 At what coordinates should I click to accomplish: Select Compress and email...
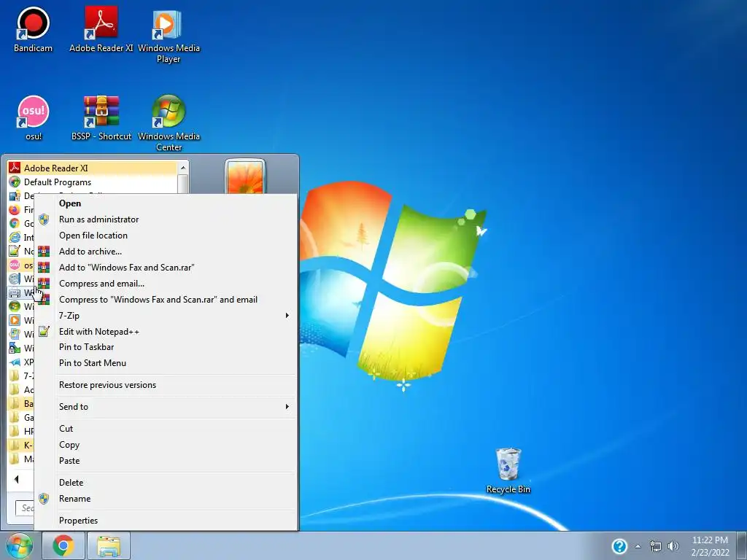click(166, 284)
